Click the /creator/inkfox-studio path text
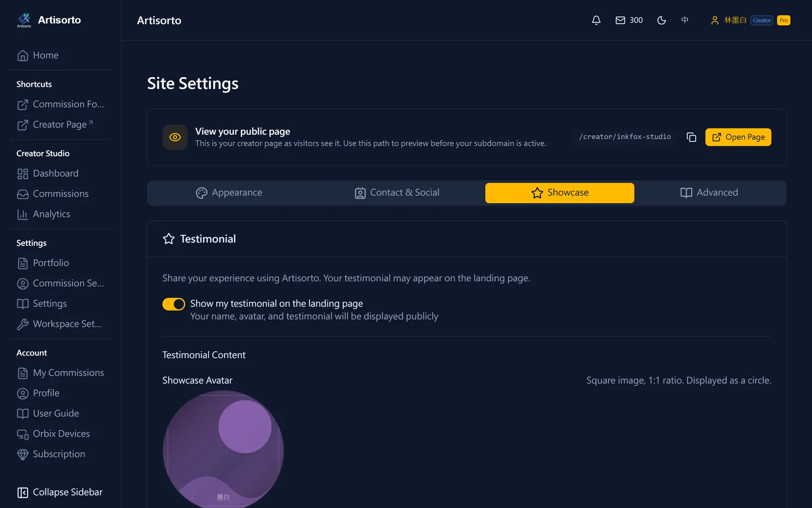Screen dimensions: 812x508 pos(625,137)
